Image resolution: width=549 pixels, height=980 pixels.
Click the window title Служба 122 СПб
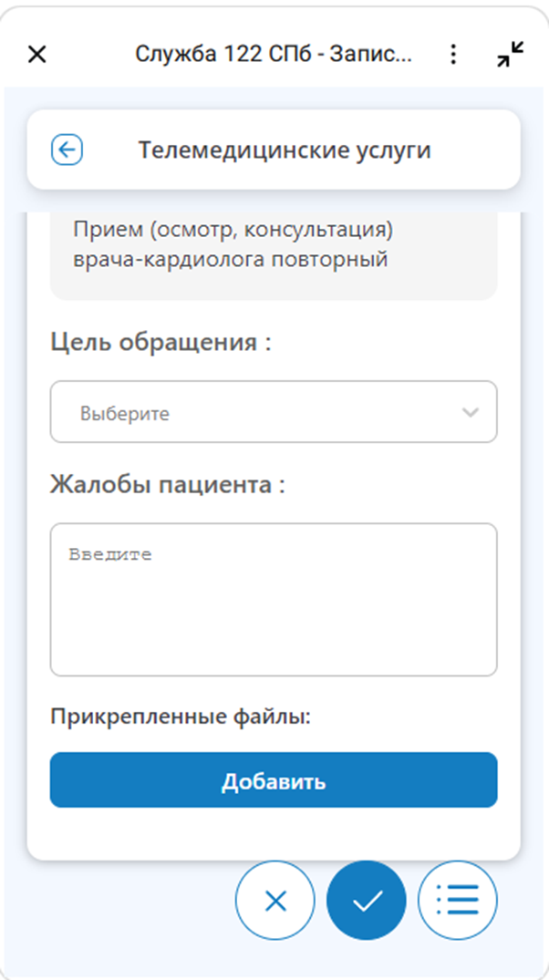coord(274,55)
